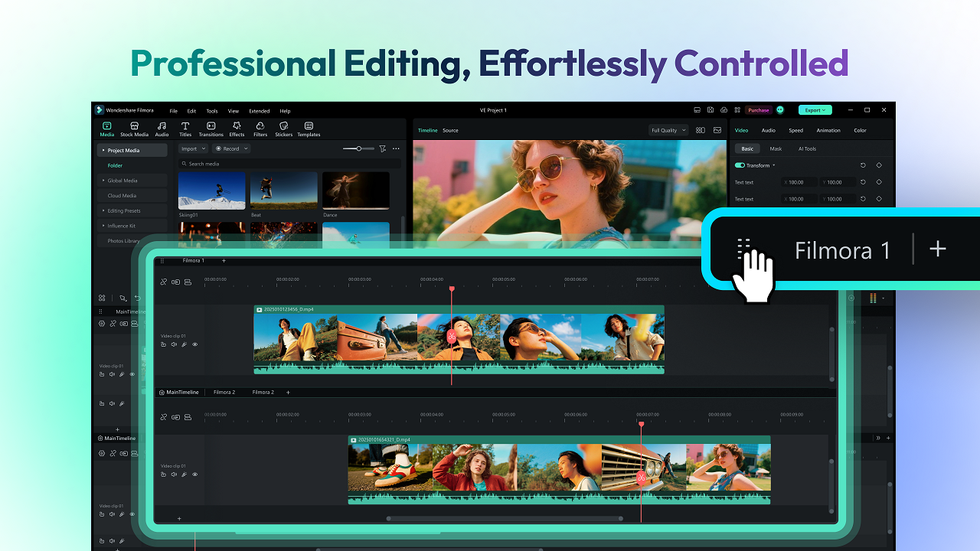Open the Effects panel
This screenshot has width=980, height=551.
(x=237, y=129)
